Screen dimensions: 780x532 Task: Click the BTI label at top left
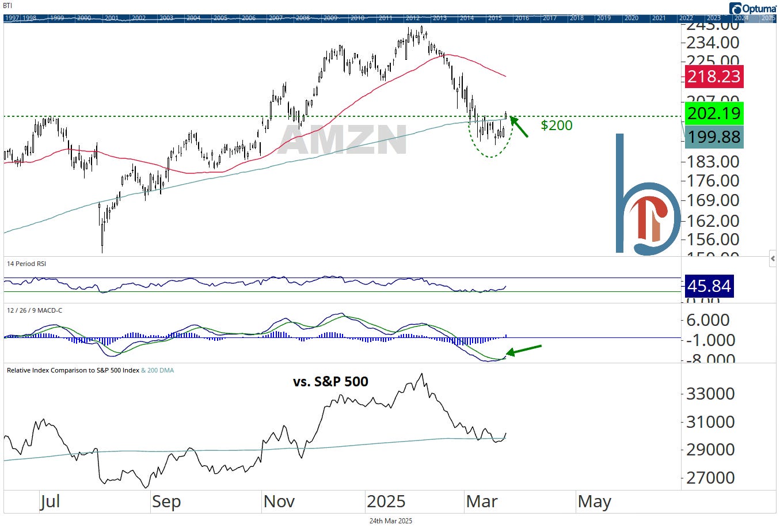pos(7,6)
